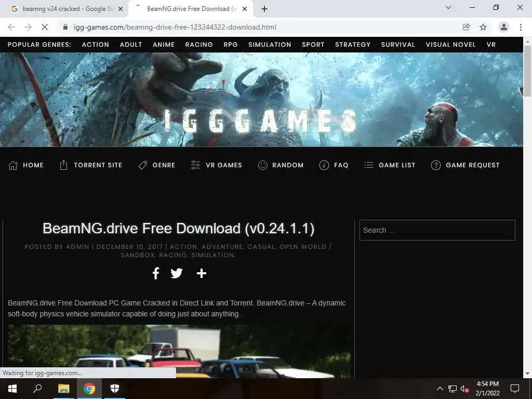Screen dimensions: 532x399
Task: Open GENRE in the site menu
Action: coord(164,165)
